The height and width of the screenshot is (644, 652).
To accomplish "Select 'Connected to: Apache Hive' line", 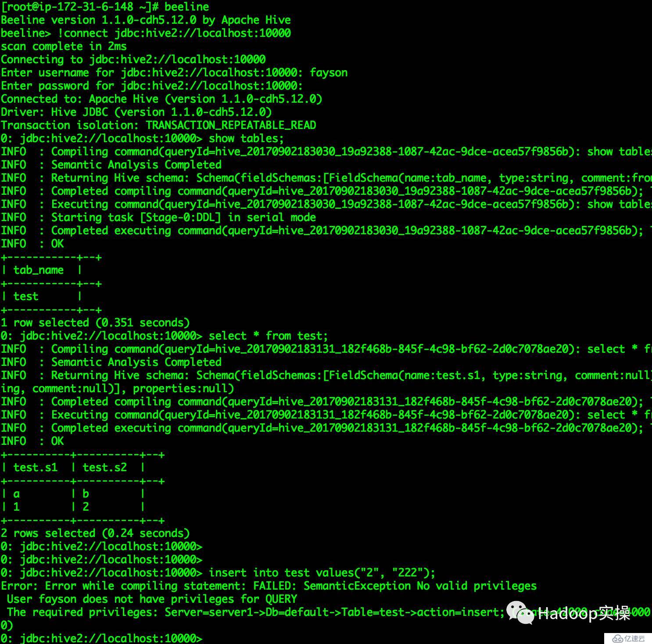I will 161,99.
